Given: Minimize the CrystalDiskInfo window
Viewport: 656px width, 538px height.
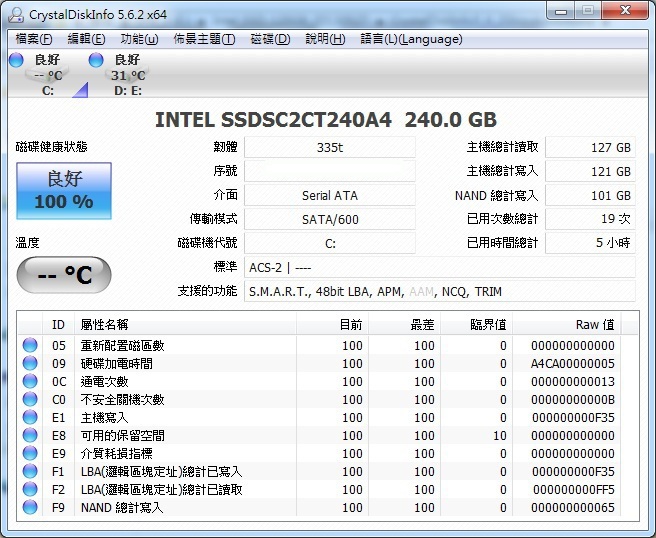Looking at the screenshot, I should pos(561,11).
